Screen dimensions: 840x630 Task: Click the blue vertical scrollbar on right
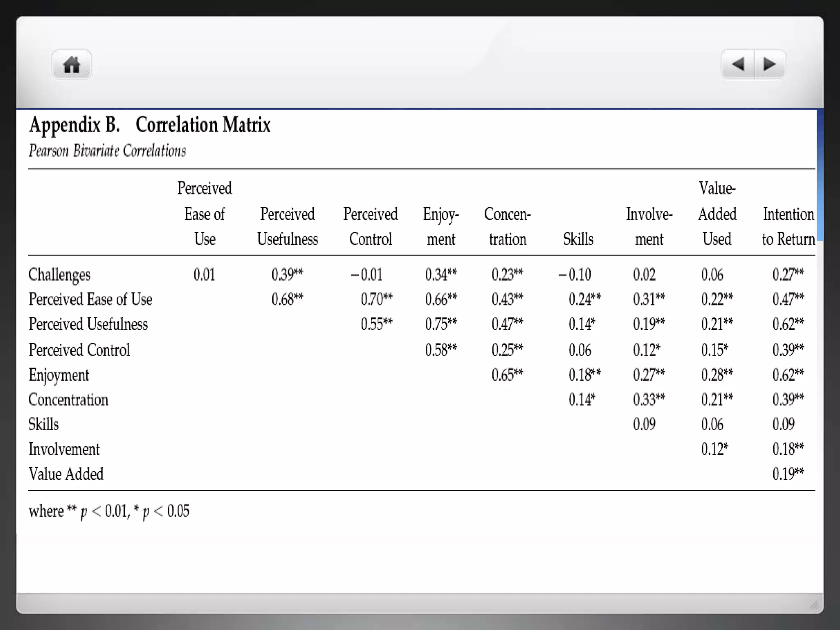pyautogui.click(x=820, y=175)
